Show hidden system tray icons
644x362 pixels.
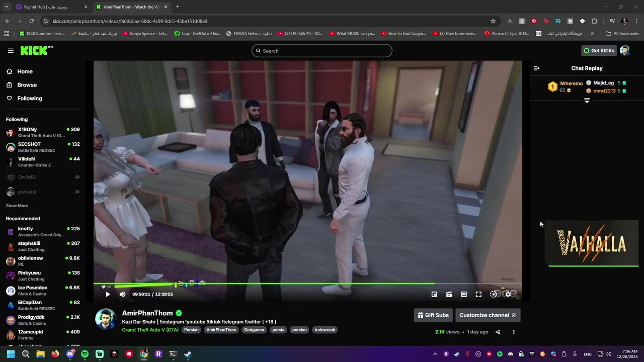[435, 354]
